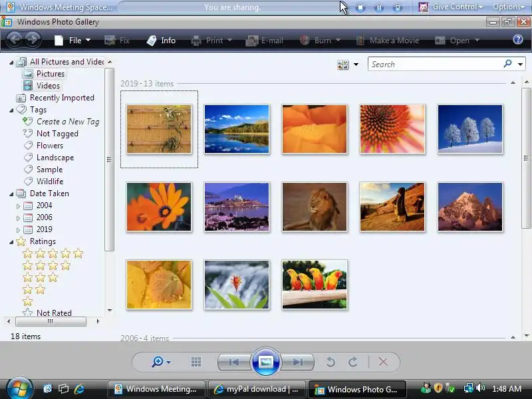Image resolution: width=532 pixels, height=399 pixels.
Task: Select Videos in the navigation tree
Action: tap(42, 86)
